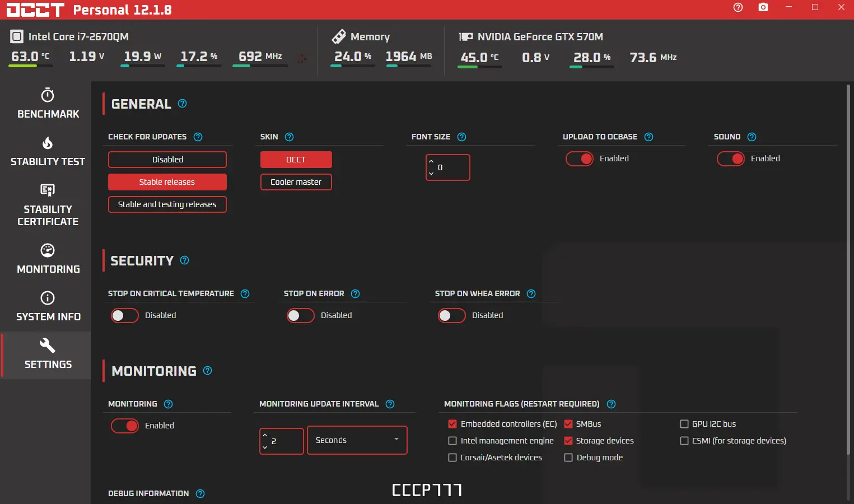Check CSMI (for storage devices) flag

coord(684,441)
